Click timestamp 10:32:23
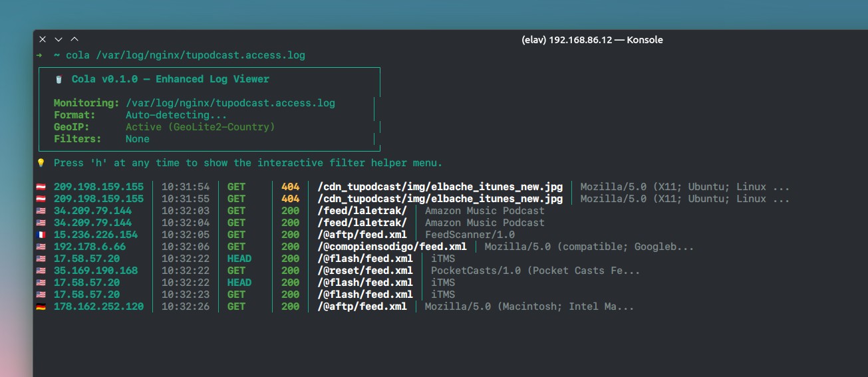 pyautogui.click(x=186, y=295)
